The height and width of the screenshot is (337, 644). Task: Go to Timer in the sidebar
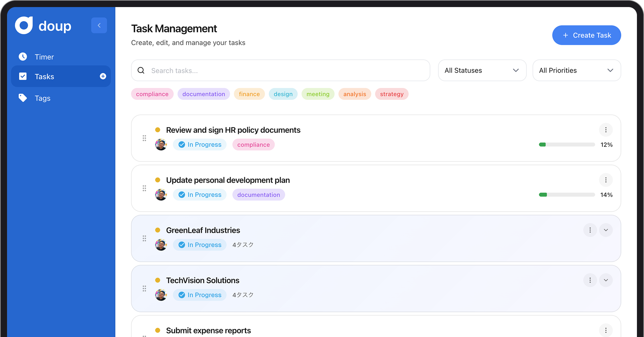[x=44, y=57]
